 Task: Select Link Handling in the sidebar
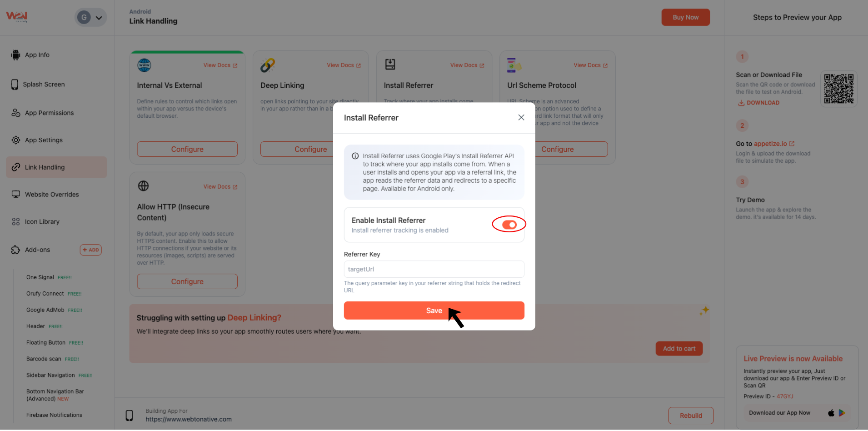45,167
